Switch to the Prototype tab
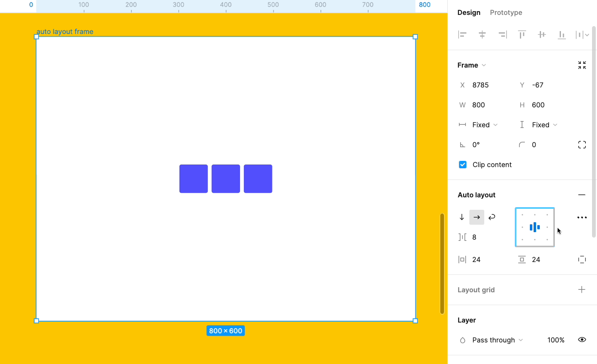597x364 pixels. coord(506,12)
